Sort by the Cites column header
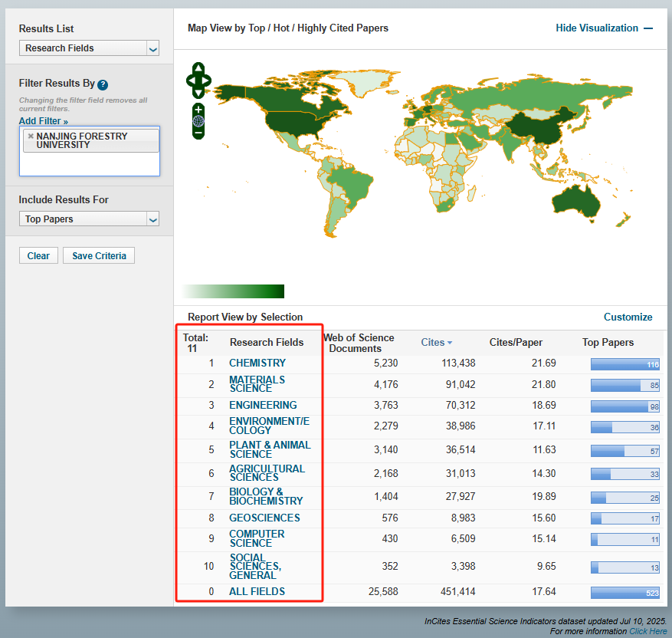 [x=433, y=342]
